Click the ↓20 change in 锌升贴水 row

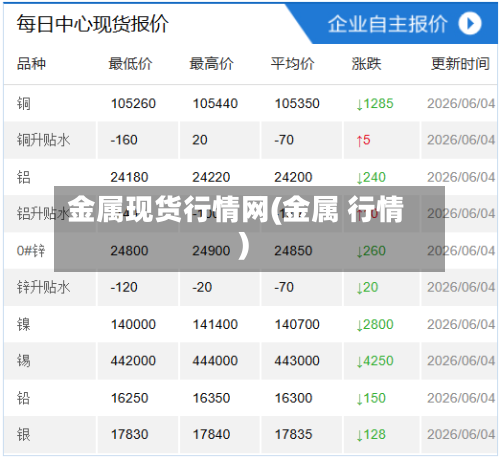point(367,287)
